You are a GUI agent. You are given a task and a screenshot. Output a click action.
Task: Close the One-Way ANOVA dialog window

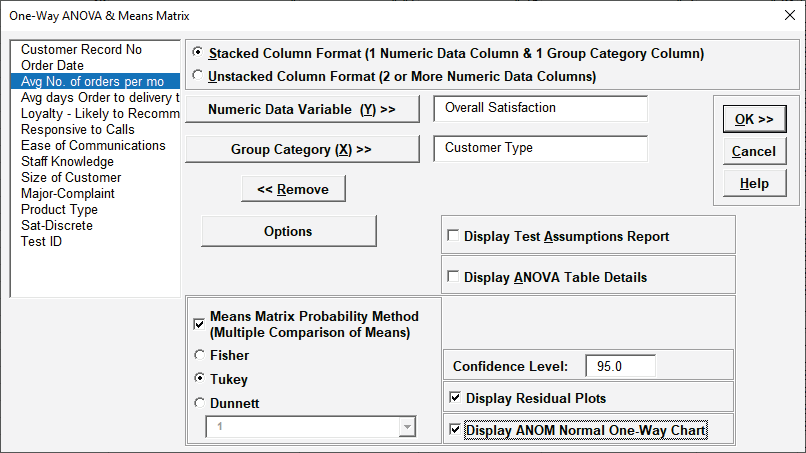point(785,16)
